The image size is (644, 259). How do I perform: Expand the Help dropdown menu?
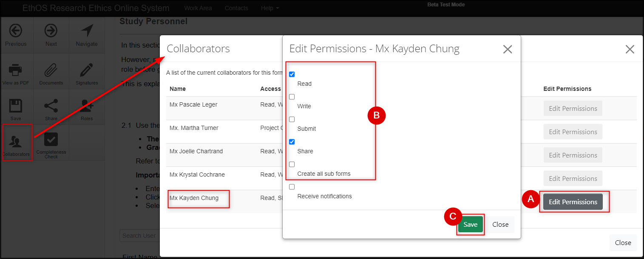point(270,8)
